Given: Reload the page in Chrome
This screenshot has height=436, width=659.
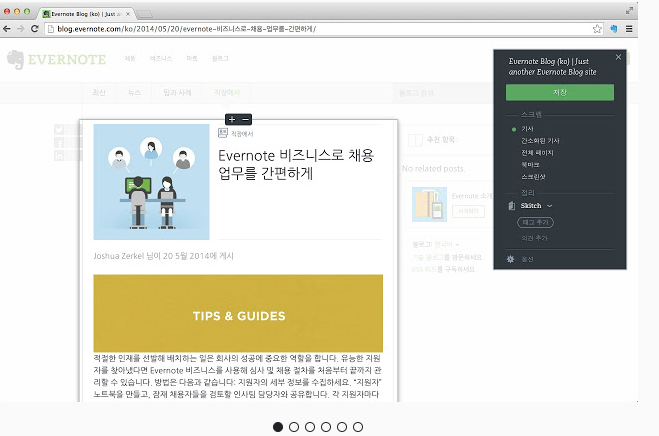Looking at the screenshot, I should pos(35,29).
